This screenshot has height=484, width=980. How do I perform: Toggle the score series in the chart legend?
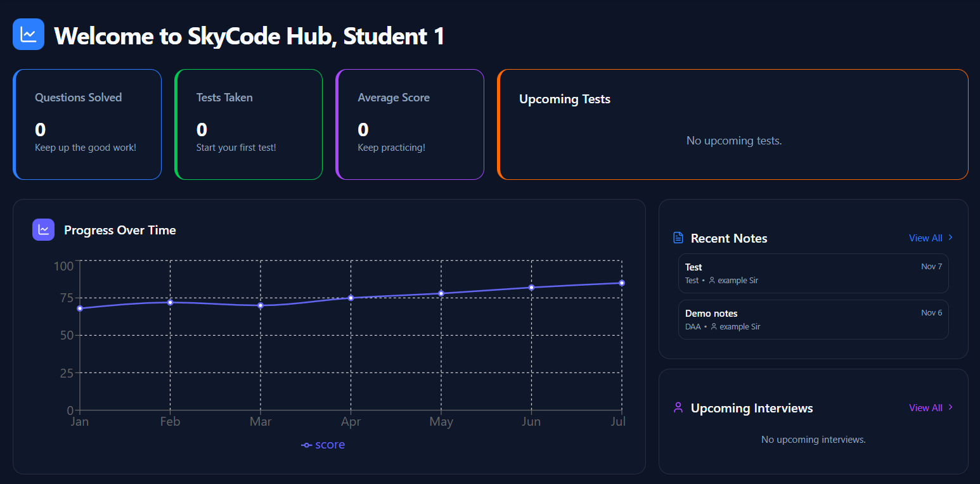(323, 444)
